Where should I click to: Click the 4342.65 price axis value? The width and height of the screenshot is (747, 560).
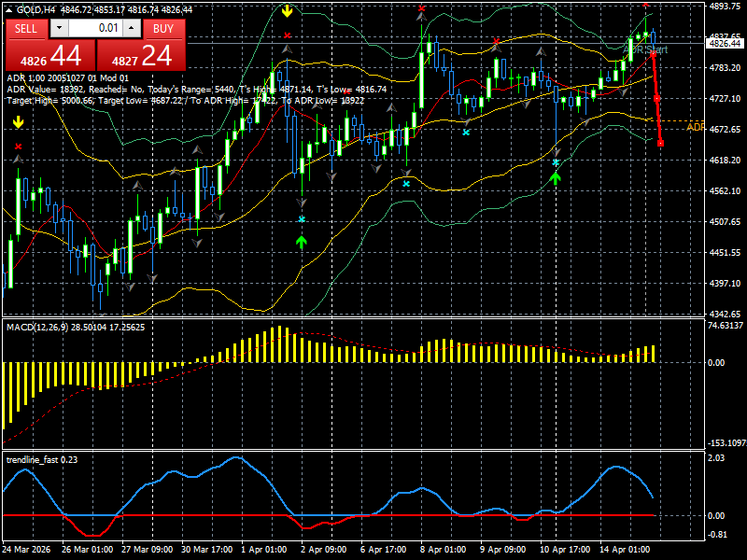click(x=725, y=314)
